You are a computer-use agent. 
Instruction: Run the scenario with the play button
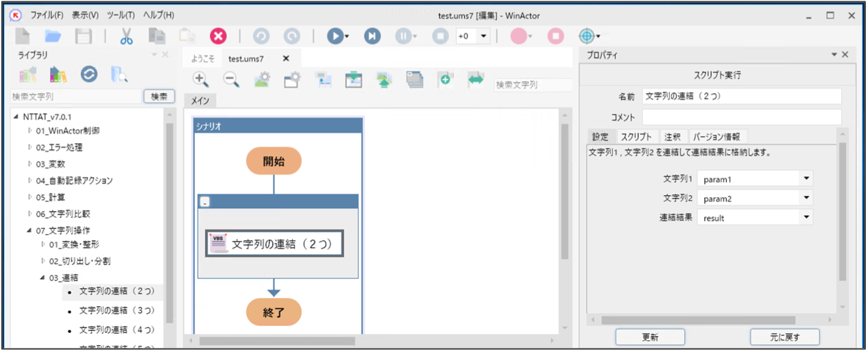coord(334,36)
